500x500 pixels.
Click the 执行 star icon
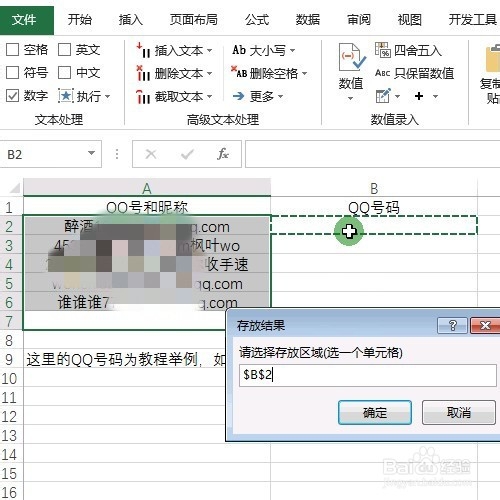pyautogui.click(x=65, y=96)
